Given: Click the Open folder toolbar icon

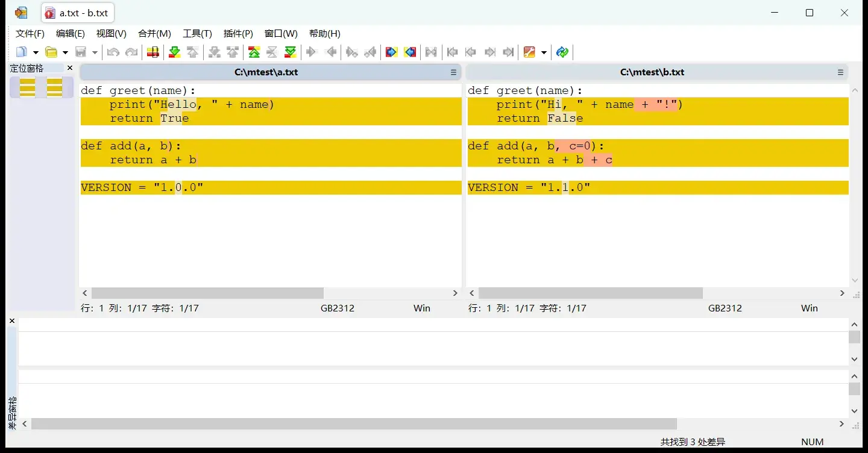Looking at the screenshot, I should click(51, 52).
